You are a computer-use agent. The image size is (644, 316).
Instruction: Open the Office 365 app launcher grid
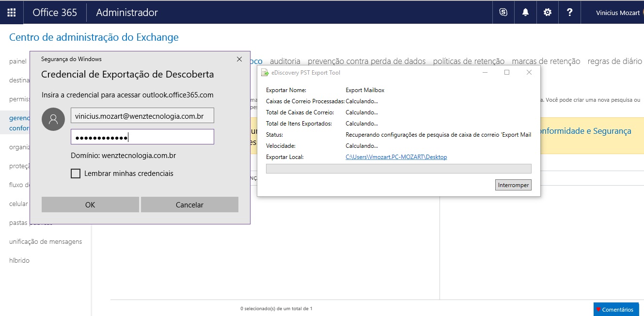pos(11,13)
